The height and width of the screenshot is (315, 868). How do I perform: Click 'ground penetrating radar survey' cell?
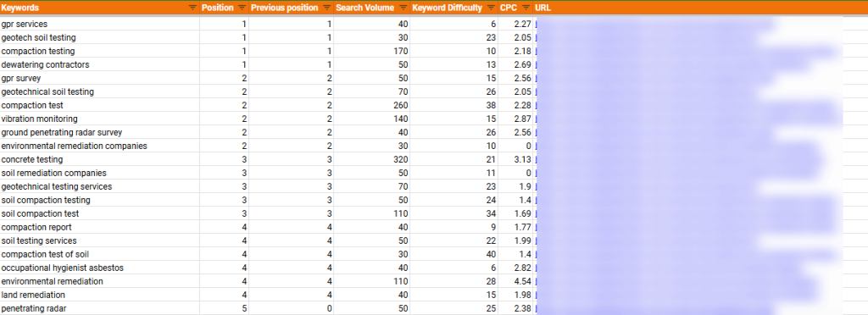point(100,133)
